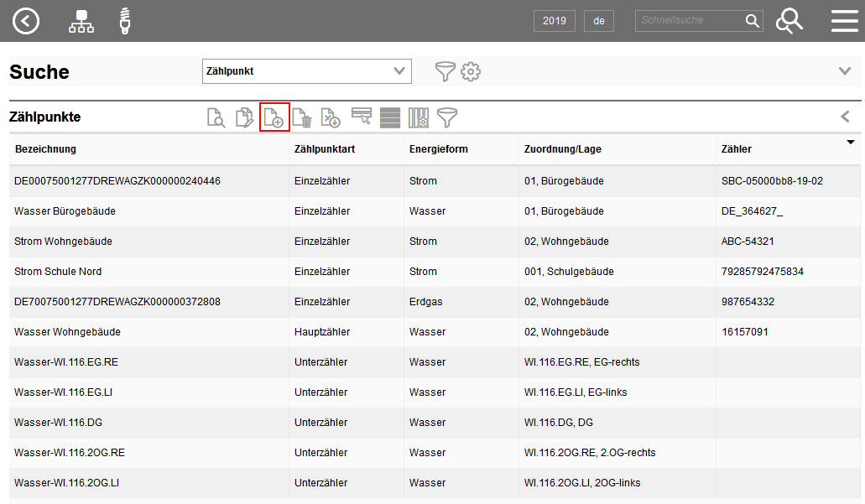
Task: Toggle the striped list view icon
Action: pos(390,117)
